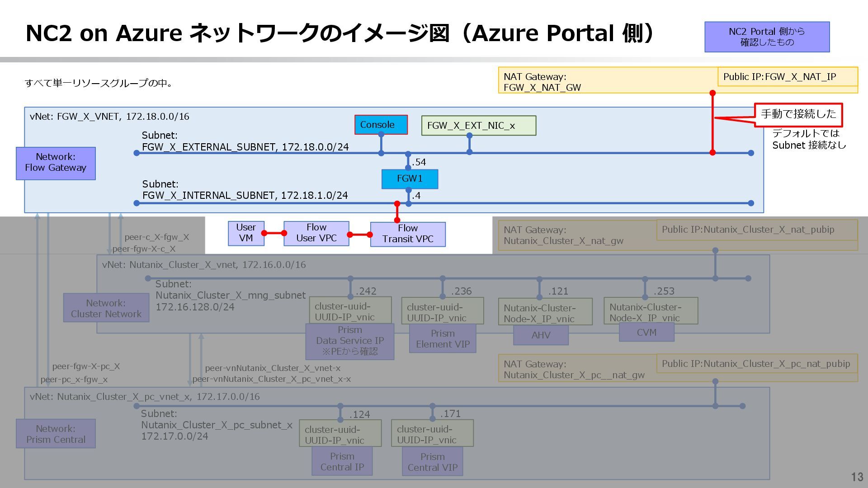Click the Prism Data Service IP box
Image resolution: width=868 pixels, height=488 pixels.
[350, 341]
